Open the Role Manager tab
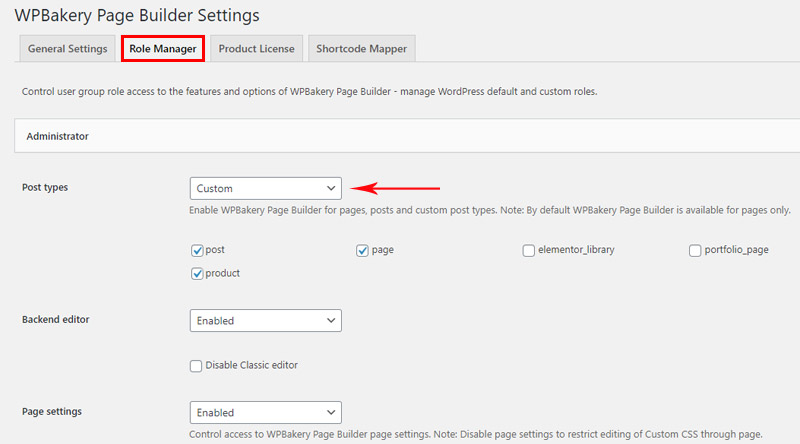The image size is (800, 444). click(163, 48)
